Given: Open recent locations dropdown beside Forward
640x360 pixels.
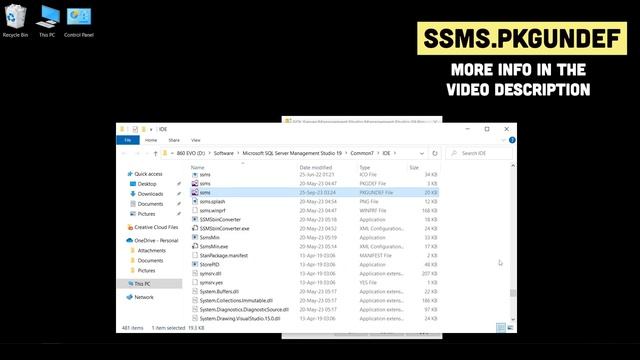Looking at the screenshot, I should [147, 153].
